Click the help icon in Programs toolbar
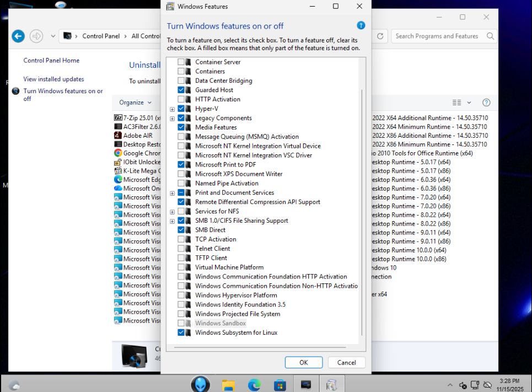This screenshot has width=532, height=392. tap(486, 103)
